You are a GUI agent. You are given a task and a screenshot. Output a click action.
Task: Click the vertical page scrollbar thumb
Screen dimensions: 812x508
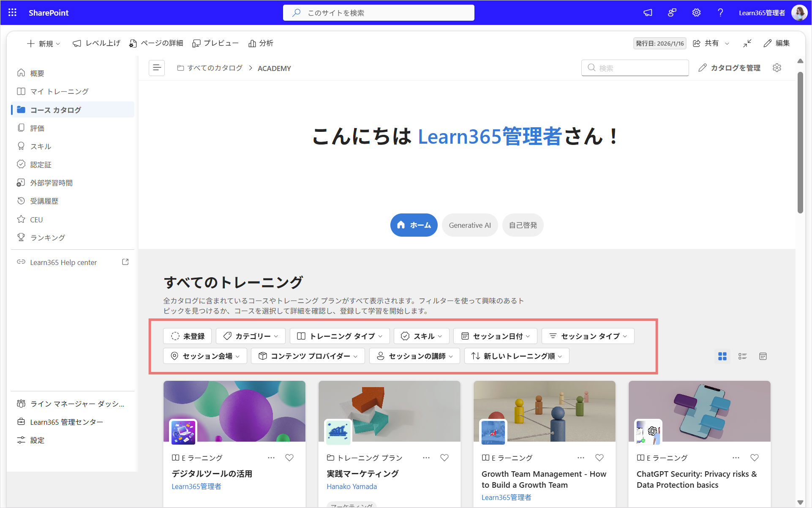click(x=800, y=142)
